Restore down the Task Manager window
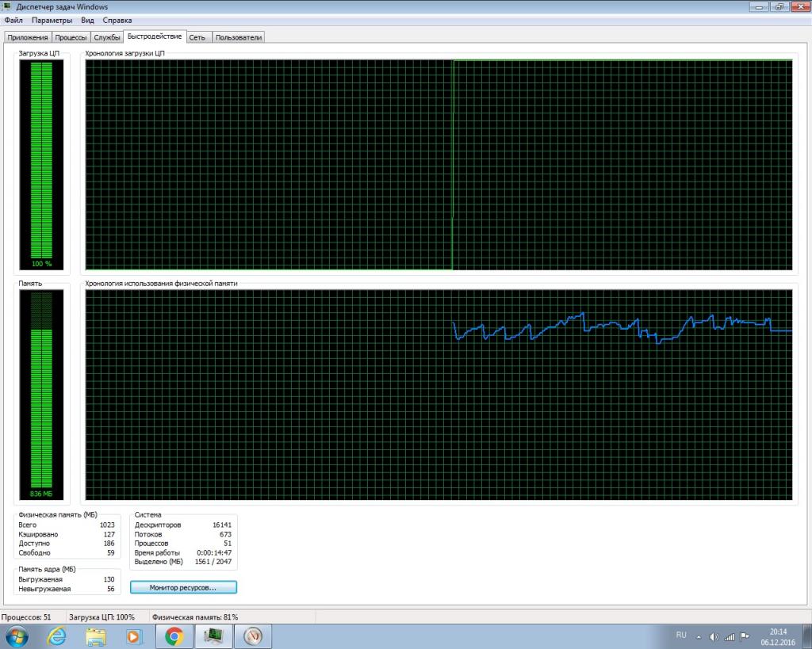Viewport: 812px width, 649px height. [x=779, y=6]
